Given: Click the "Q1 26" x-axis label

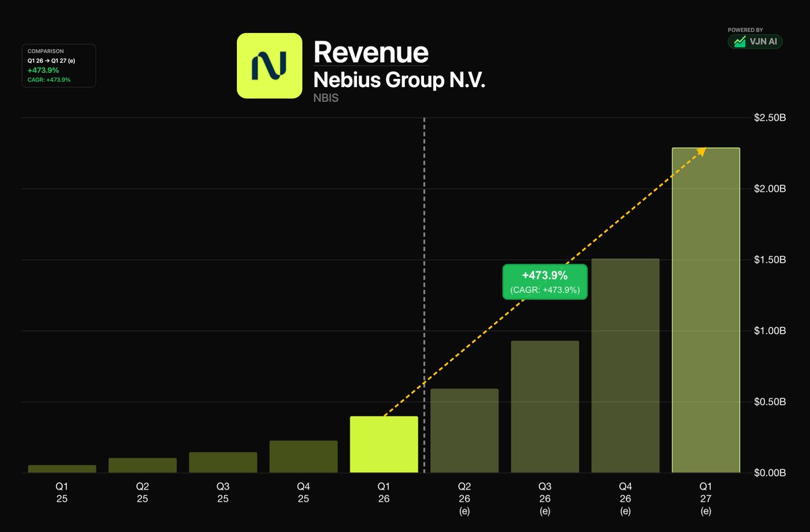Looking at the screenshot, I should point(383,492).
